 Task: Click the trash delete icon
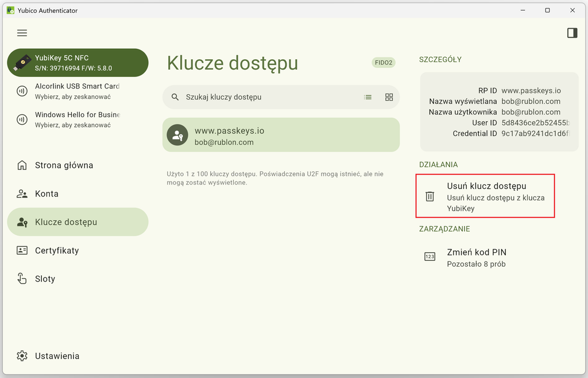pyautogui.click(x=430, y=196)
